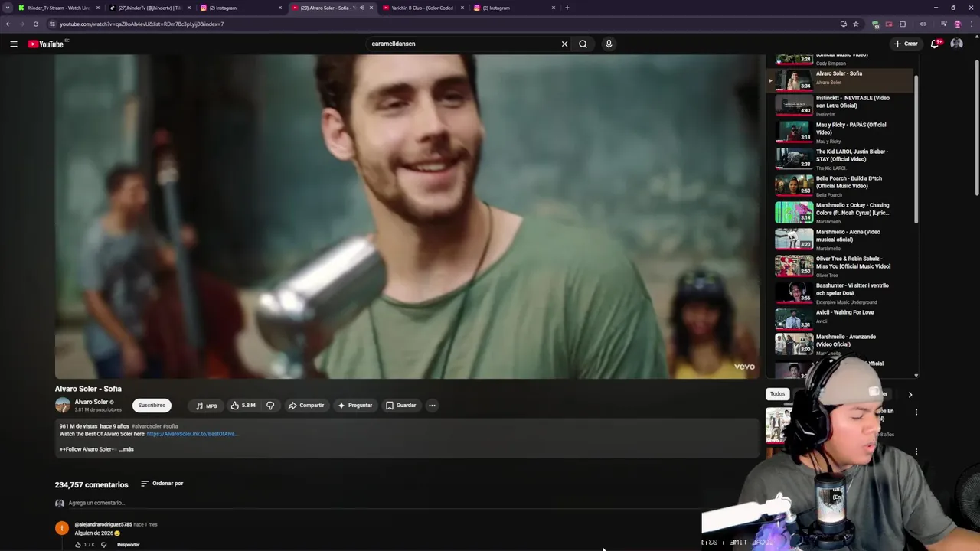Click the #sofia hashtag
Viewport: 980px width, 551px height.
pos(170,426)
